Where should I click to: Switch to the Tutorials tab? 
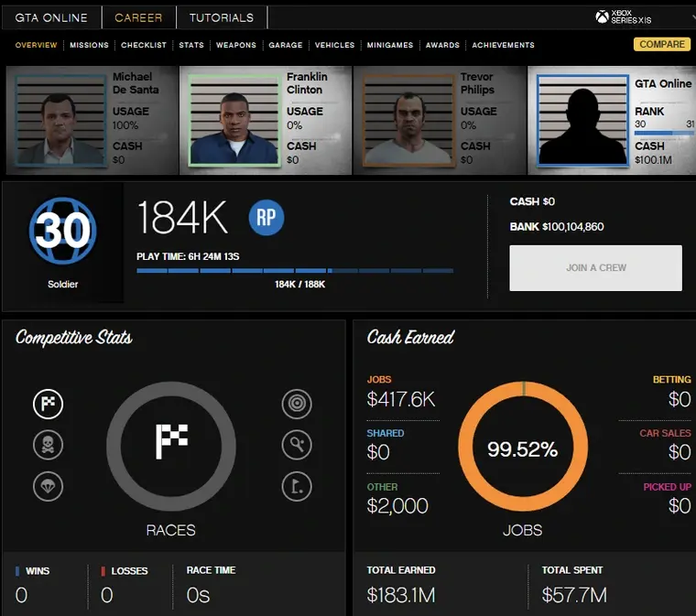[222, 17]
